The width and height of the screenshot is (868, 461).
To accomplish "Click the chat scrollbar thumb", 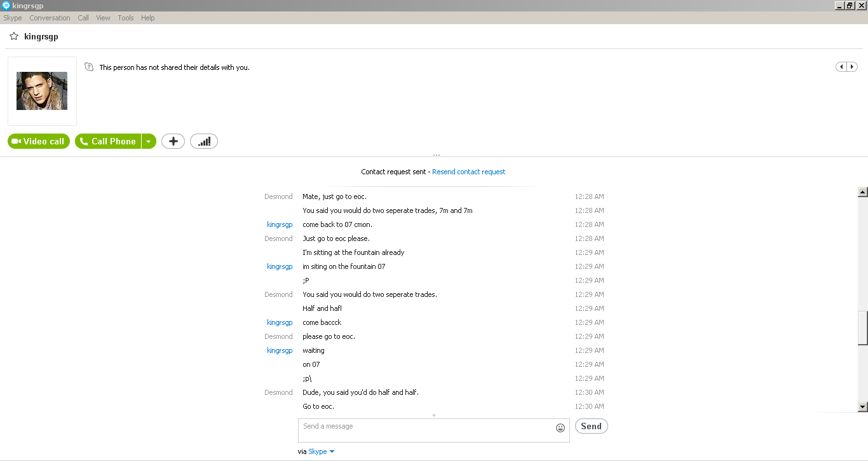I will point(863,328).
